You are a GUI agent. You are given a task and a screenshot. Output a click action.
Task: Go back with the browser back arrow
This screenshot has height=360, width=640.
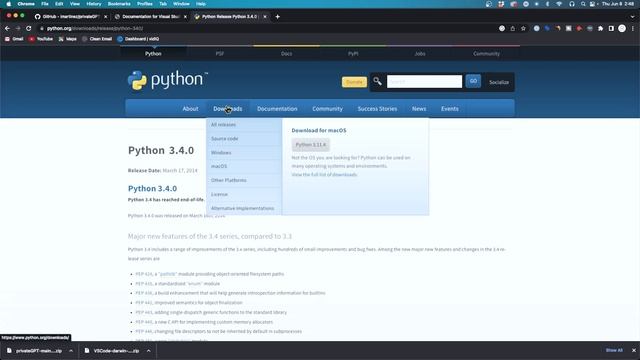click(x=7, y=29)
